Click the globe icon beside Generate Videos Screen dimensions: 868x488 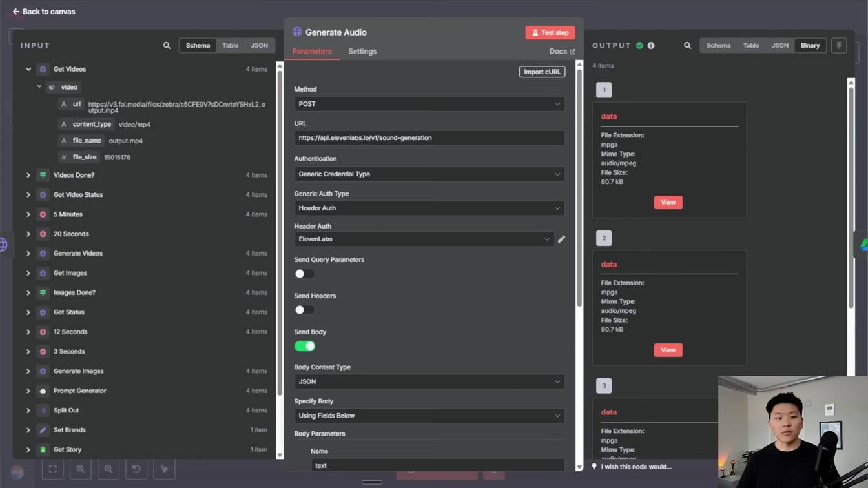click(x=43, y=254)
